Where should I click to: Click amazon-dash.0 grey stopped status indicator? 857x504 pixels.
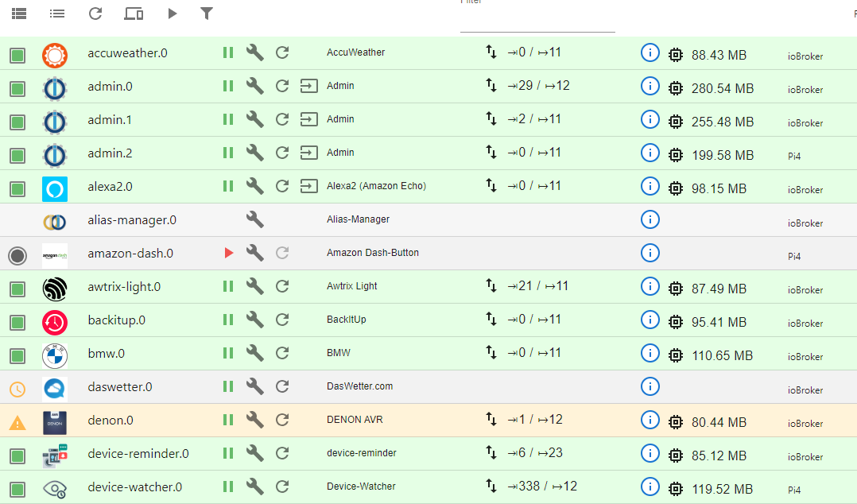[x=17, y=255]
